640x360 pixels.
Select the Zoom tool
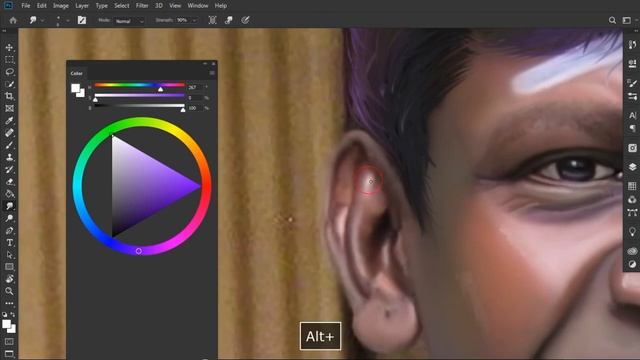point(9,291)
